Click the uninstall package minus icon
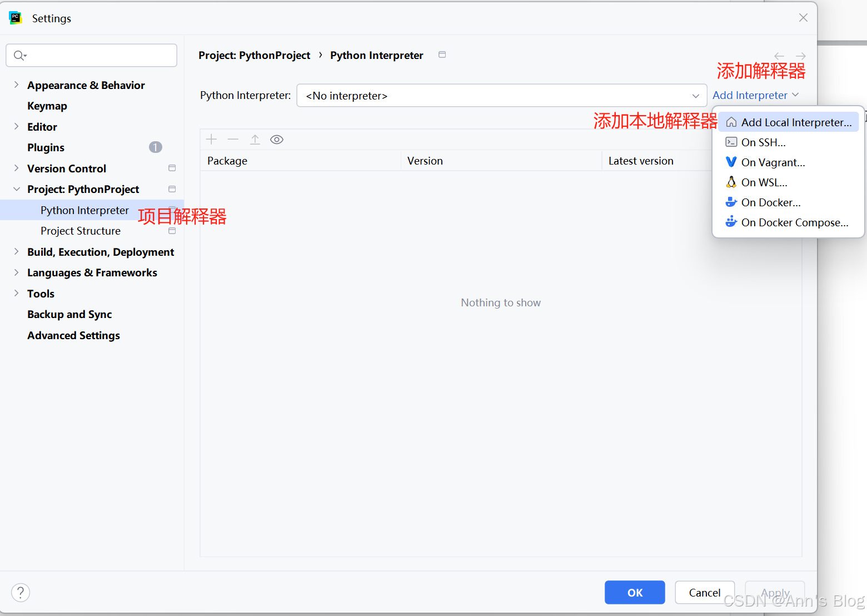 (233, 139)
